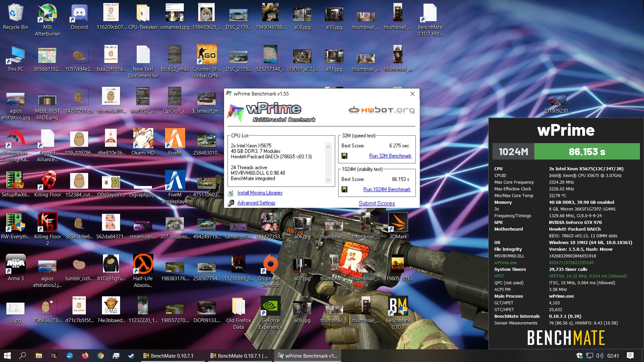Open Jagged Alliance shortcut
644x362 pixels.
coord(47,146)
